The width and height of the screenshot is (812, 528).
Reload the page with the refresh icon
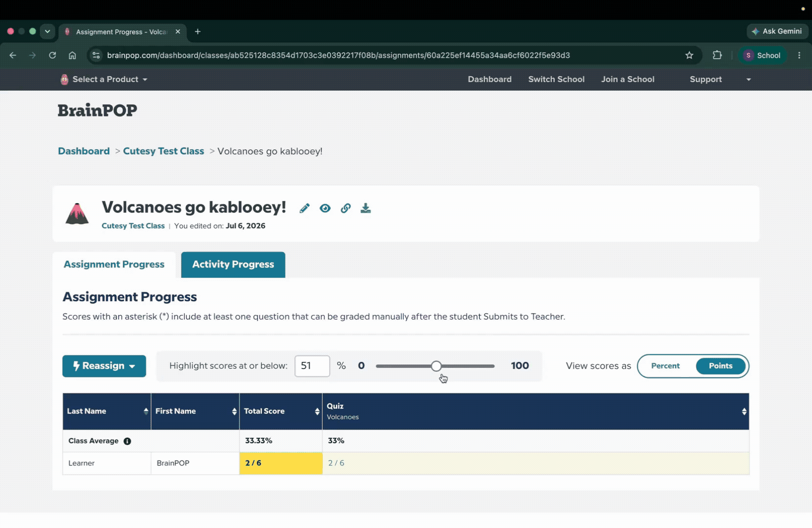pyautogui.click(x=52, y=55)
